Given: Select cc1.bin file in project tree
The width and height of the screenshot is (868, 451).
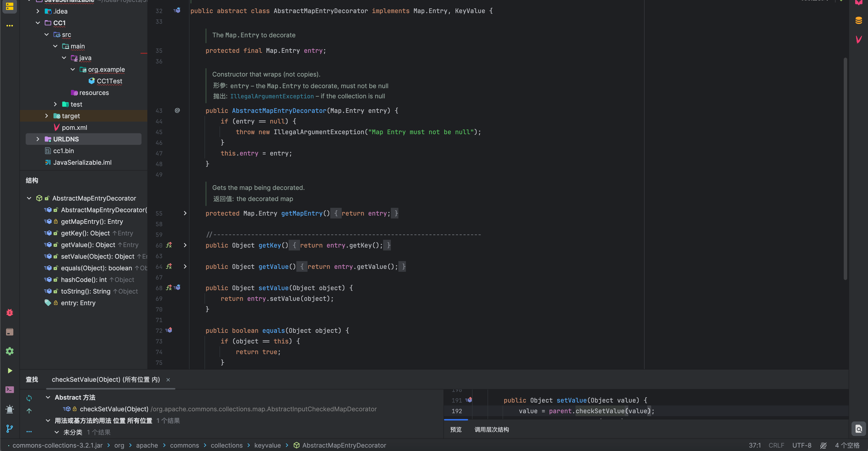Looking at the screenshot, I should click(59, 151).
